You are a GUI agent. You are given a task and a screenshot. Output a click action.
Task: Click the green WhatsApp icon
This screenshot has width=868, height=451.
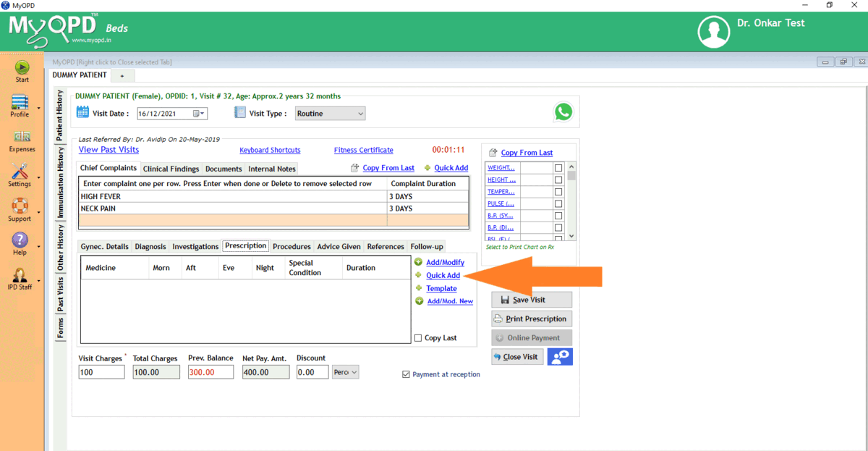click(563, 111)
